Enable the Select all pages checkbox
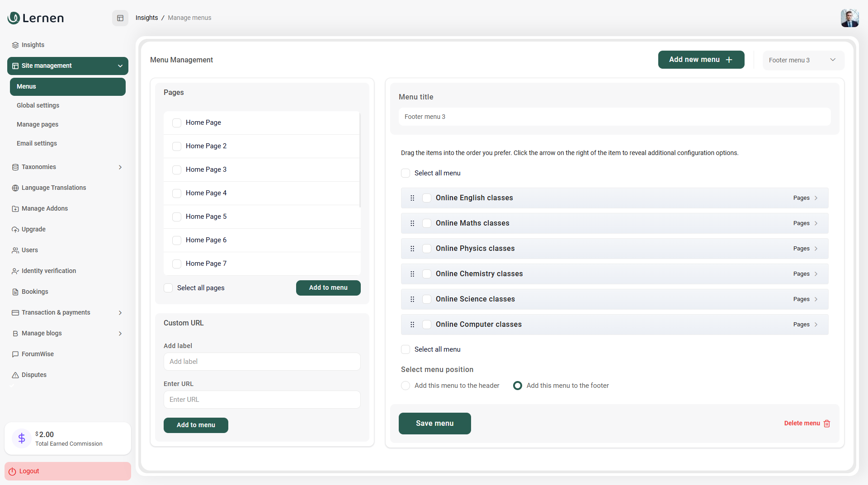Viewport: 868px width, 485px height. coord(168,288)
